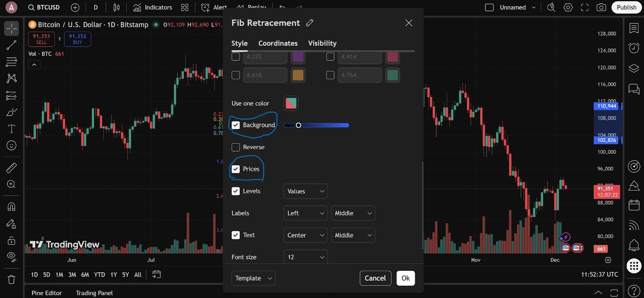Open the alerts clock icon in right sidebar
This screenshot has width=644, height=298.
(634, 48)
